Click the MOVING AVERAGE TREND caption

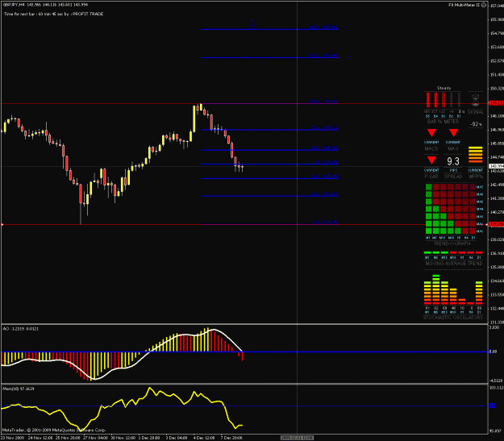click(x=453, y=264)
